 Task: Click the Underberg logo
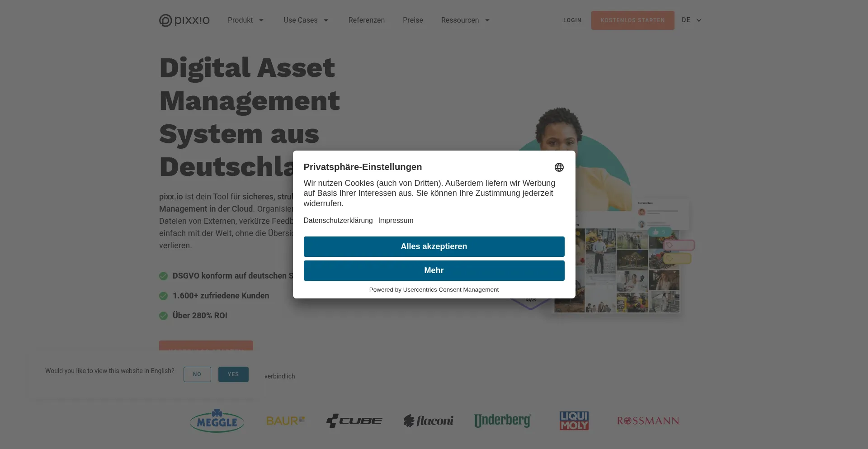[503, 421]
